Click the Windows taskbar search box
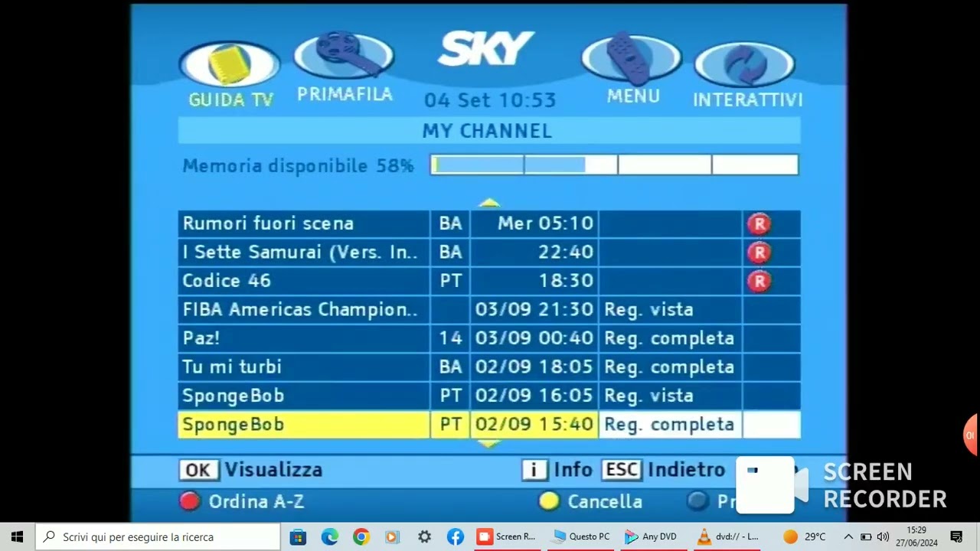 click(x=158, y=536)
